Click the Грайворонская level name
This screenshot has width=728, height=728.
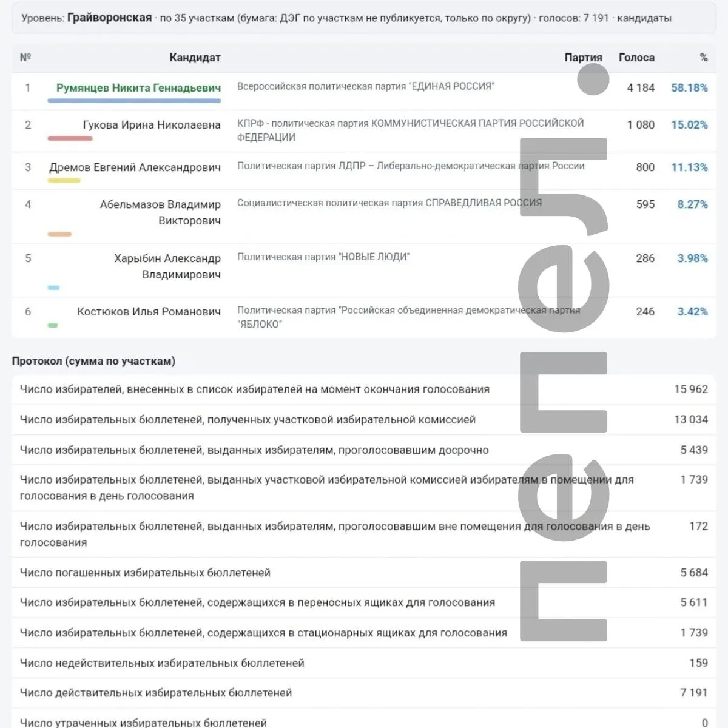tap(109, 18)
